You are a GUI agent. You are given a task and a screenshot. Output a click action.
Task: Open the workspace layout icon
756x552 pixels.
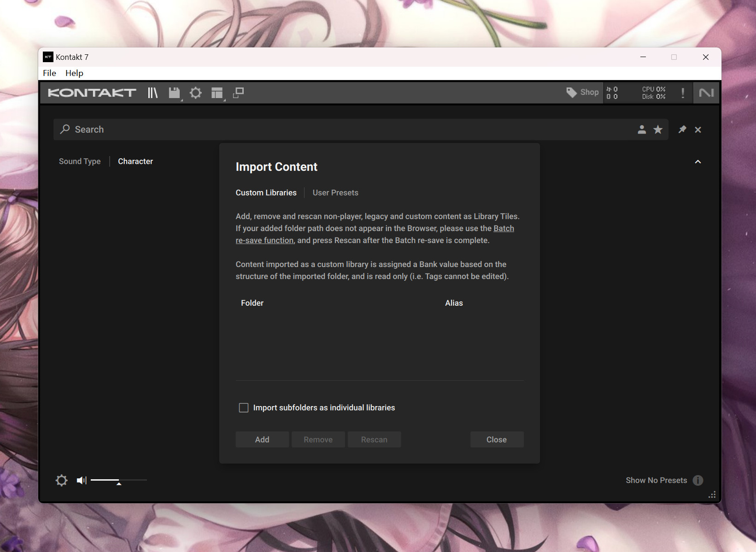[x=217, y=93]
